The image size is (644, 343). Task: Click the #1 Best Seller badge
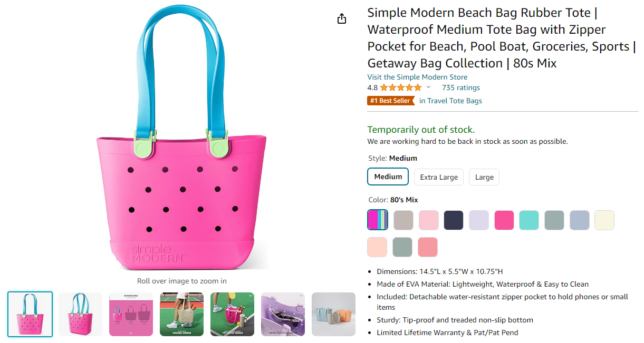(391, 101)
